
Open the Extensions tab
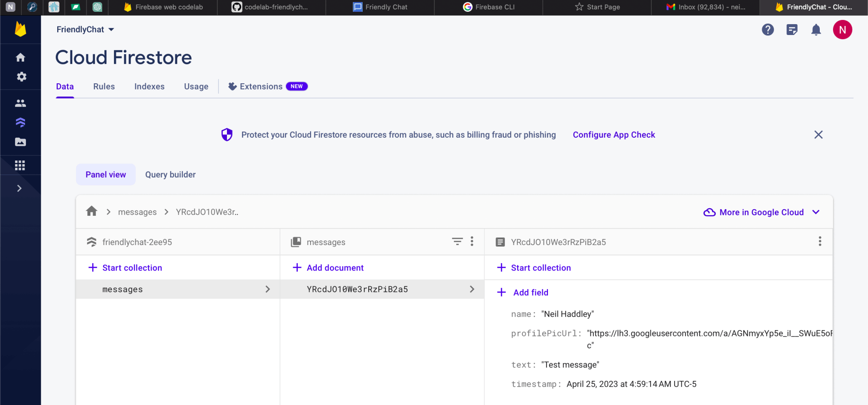268,87
